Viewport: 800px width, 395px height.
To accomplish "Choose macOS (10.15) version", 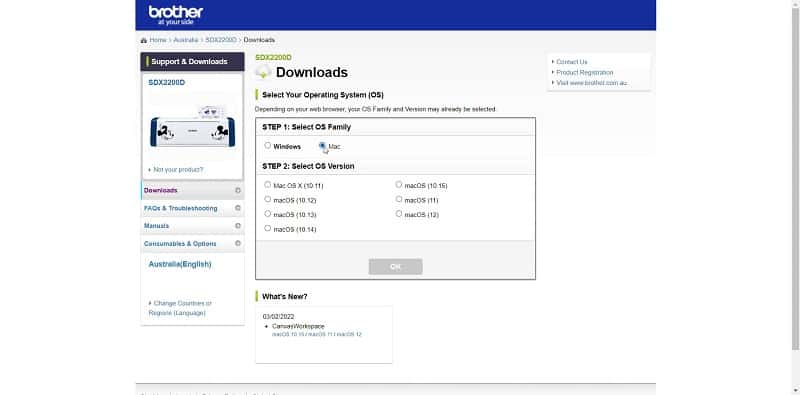I will tap(398, 185).
